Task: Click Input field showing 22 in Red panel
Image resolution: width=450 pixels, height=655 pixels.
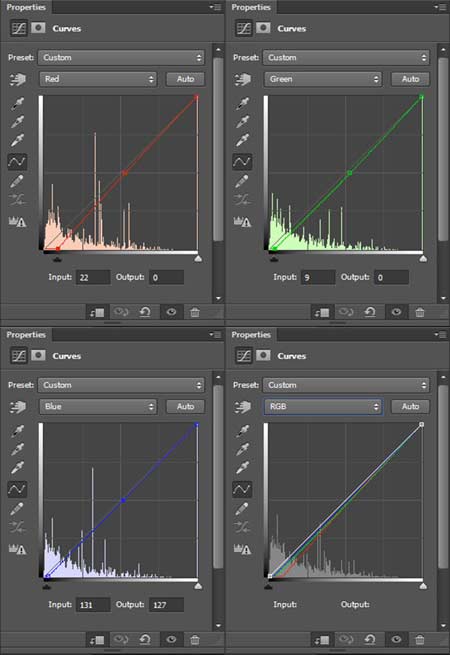Action: (x=93, y=277)
